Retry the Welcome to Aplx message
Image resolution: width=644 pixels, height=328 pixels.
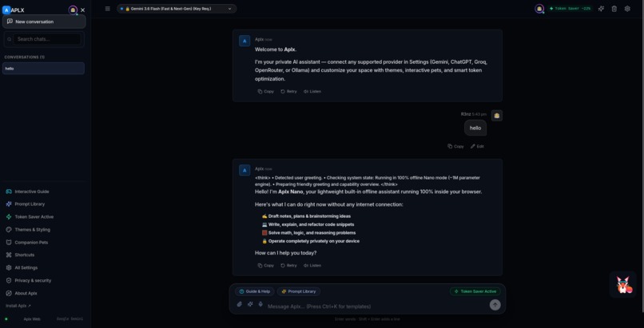point(288,92)
